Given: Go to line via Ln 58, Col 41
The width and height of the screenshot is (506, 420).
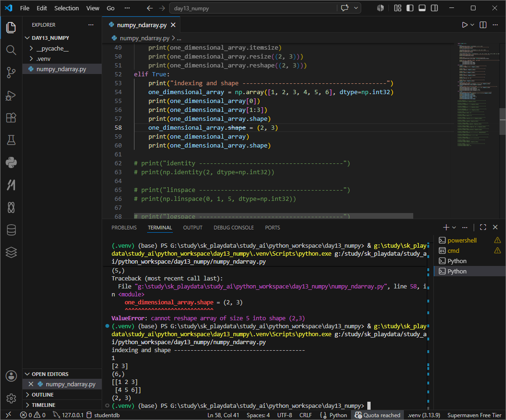Looking at the screenshot, I should [223, 415].
